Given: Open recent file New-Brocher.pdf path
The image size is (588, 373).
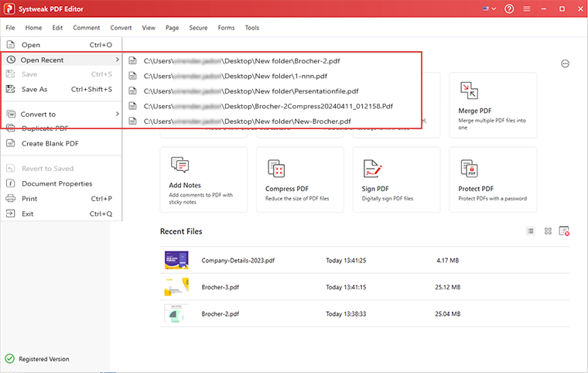Looking at the screenshot, I should coord(247,121).
